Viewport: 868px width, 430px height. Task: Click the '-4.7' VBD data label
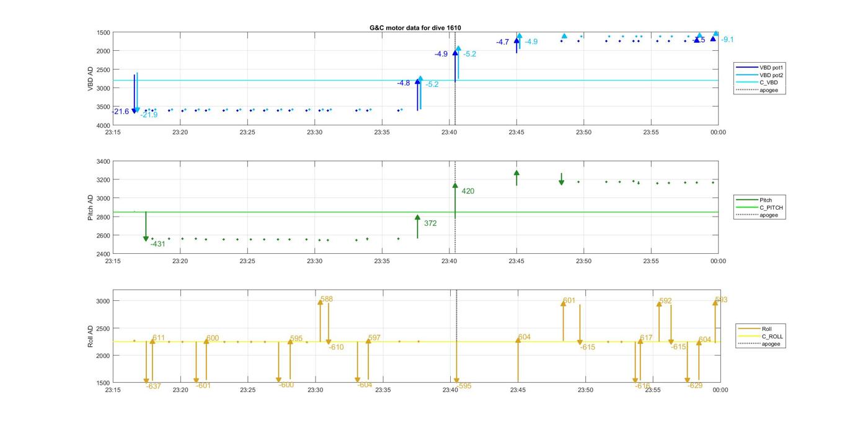click(x=503, y=42)
